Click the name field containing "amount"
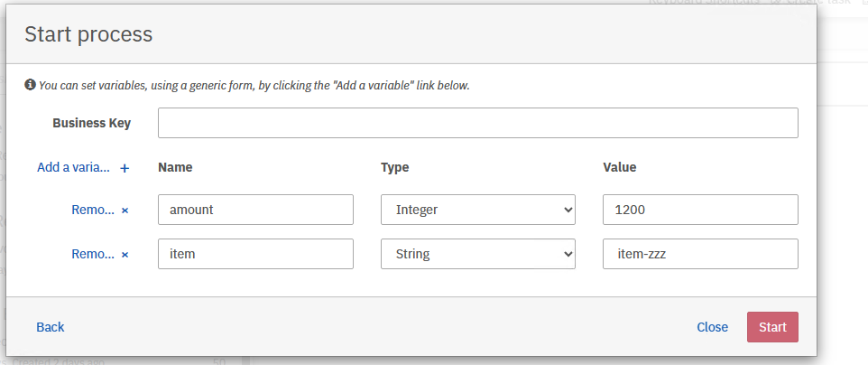868x365 pixels. pos(255,210)
